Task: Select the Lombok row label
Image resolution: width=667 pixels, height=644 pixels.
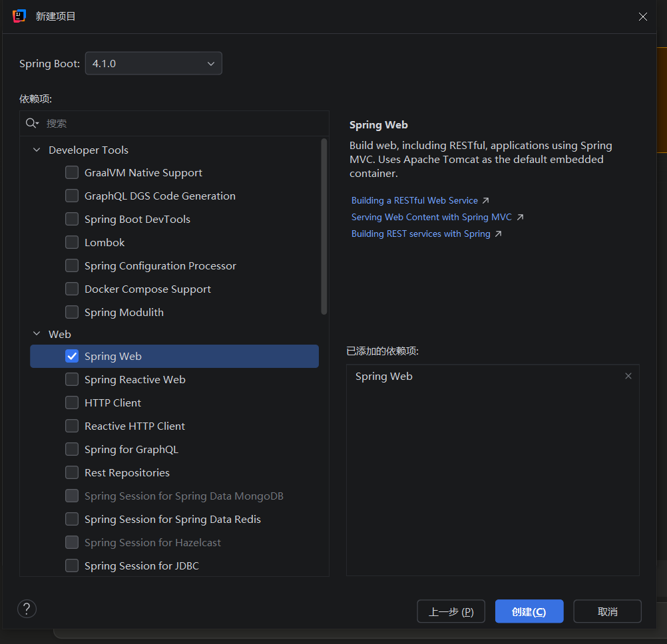Action: (x=105, y=242)
